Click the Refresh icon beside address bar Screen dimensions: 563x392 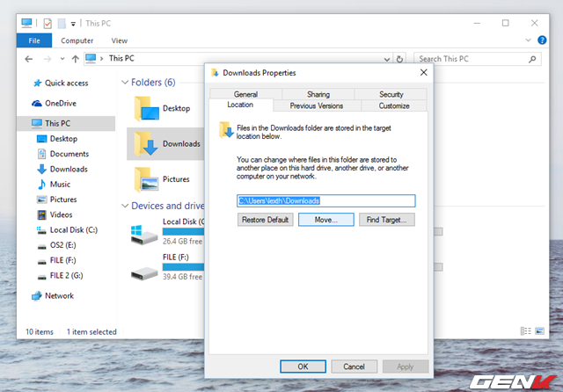pyautogui.click(x=399, y=59)
